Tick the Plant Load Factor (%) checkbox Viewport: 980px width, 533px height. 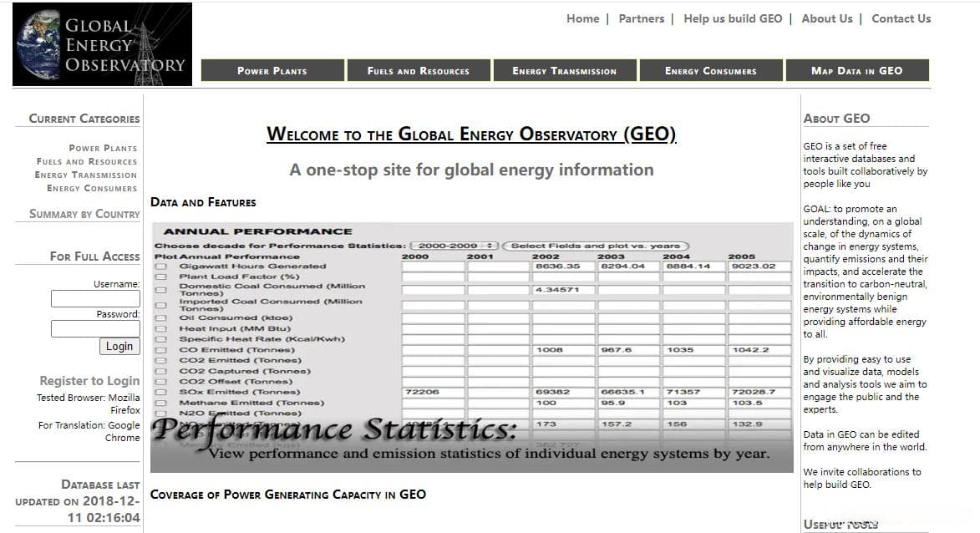161,277
